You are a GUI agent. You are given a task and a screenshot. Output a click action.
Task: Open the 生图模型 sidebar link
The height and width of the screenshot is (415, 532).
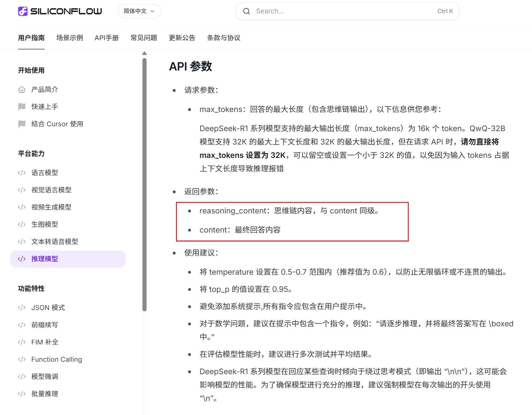pyautogui.click(x=45, y=225)
